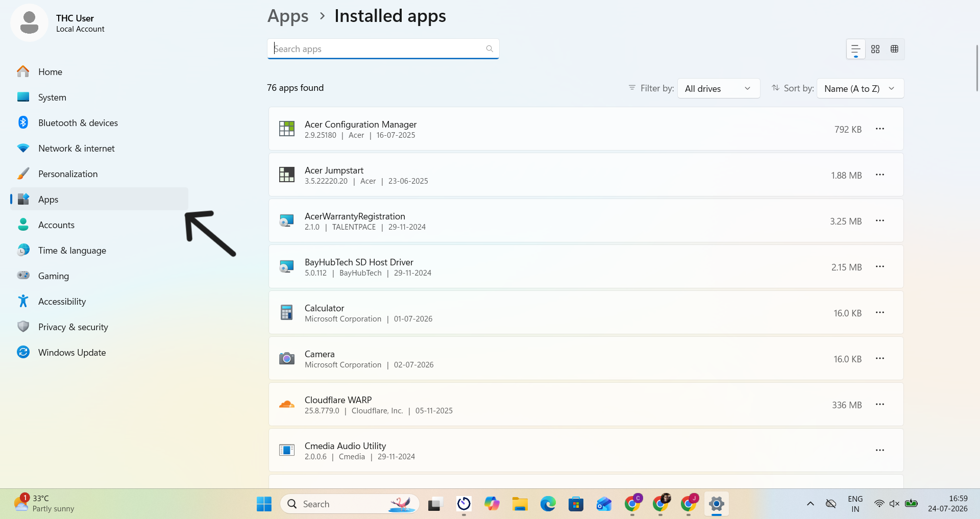Open the Windows Start menu
Screen dimensions: 980x519
coord(264,504)
